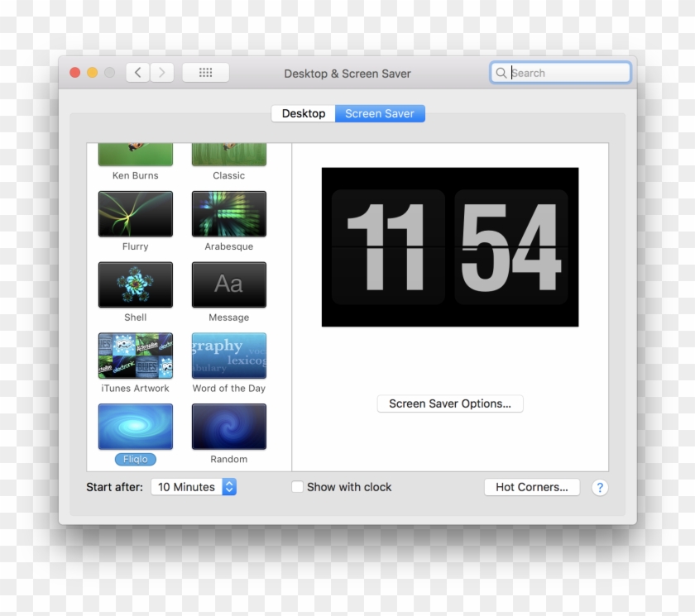
Task: Change 10 Minutes using the stepper arrows
Action: (x=228, y=487)
